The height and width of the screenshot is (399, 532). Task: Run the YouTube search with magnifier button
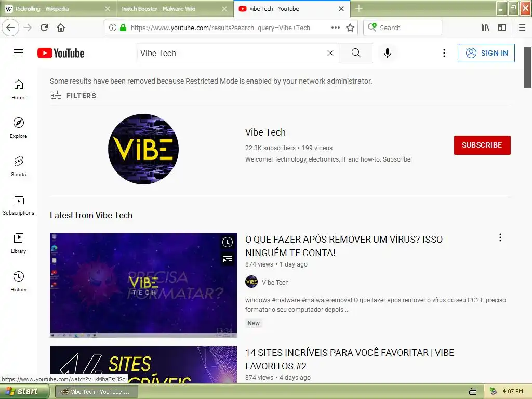coord(356,53)
